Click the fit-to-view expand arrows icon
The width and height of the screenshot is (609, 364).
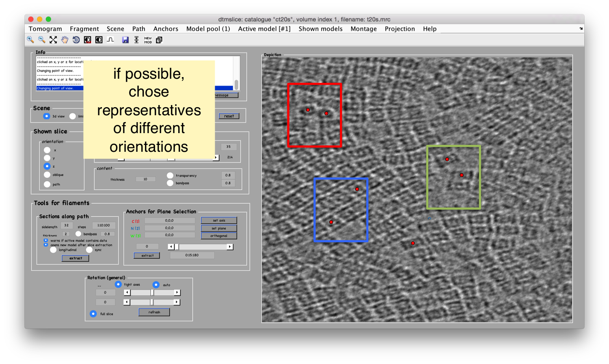tap(53, 40)
